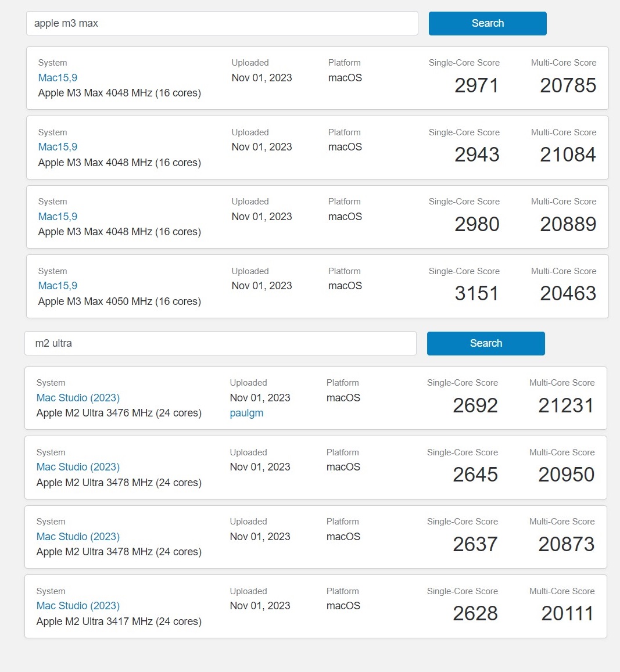Click the 'apple m3 max' search field
Viewport: 620px width, 672px height.
222,23
